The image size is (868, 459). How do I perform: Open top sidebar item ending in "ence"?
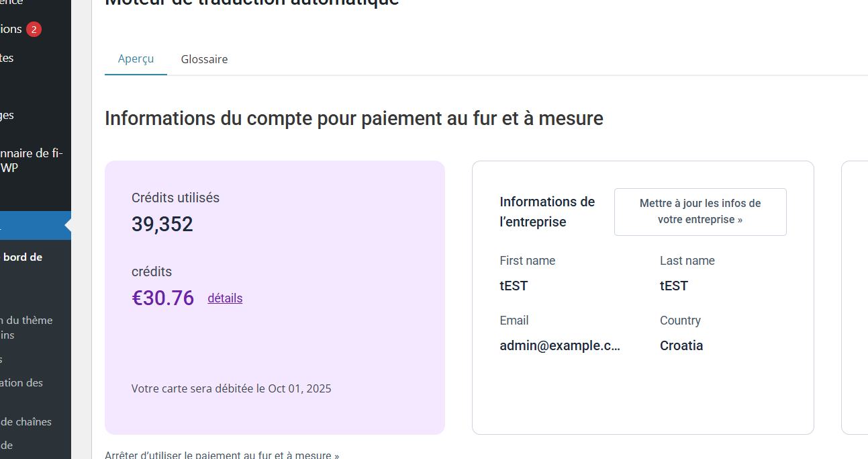click(x=11, y=3)
